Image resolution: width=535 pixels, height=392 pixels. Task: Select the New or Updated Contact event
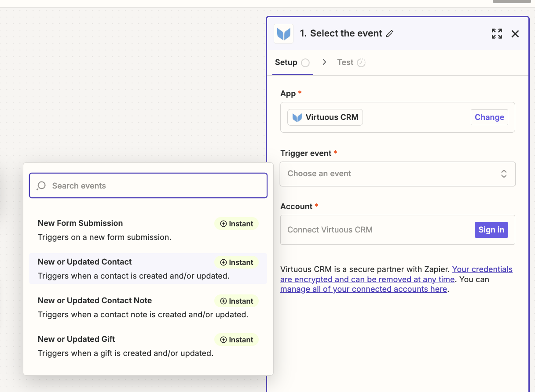(85, 261)
